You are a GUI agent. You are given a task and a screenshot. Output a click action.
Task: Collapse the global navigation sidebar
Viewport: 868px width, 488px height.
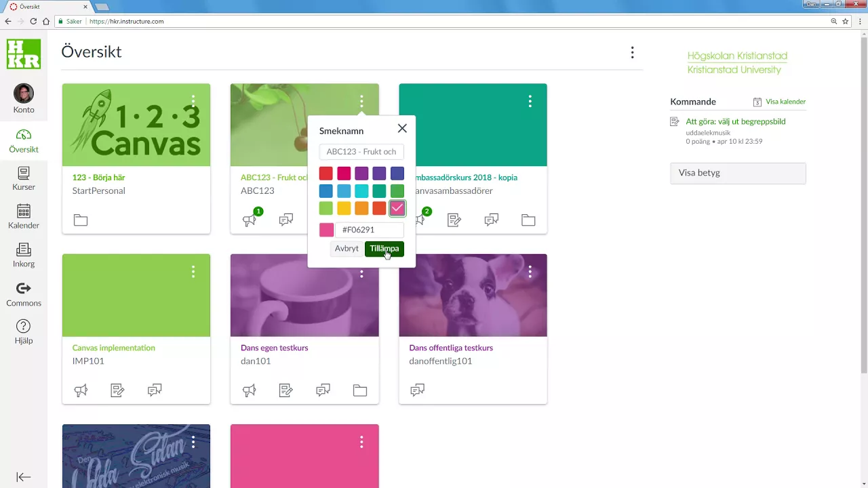point(24,477)
